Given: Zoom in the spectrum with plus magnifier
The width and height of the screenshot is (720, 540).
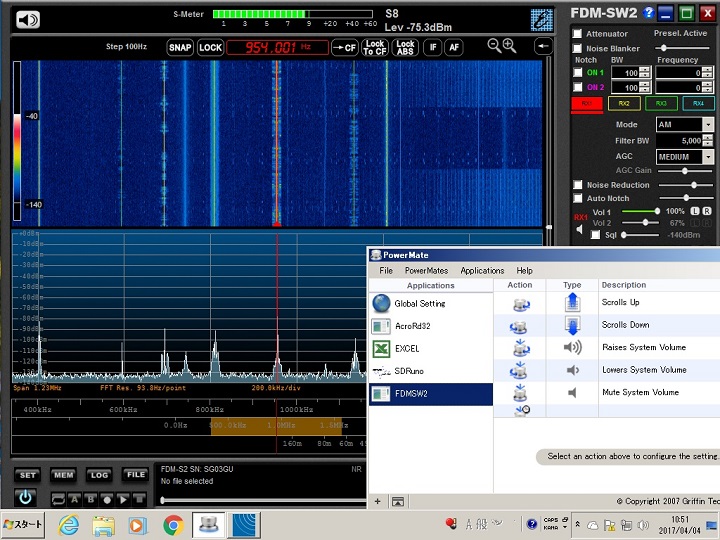Looking at the screenshot, I should 509,45.
